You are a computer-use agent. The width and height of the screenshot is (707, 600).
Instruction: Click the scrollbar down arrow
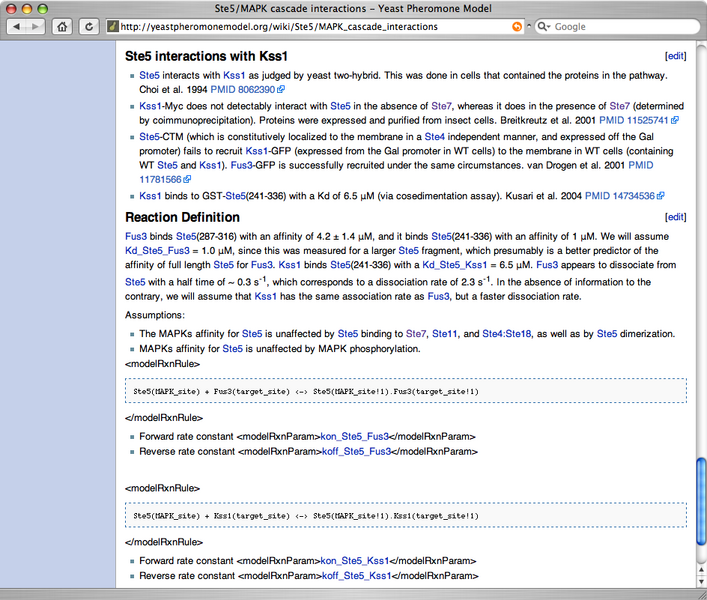[x=701, y=582]
